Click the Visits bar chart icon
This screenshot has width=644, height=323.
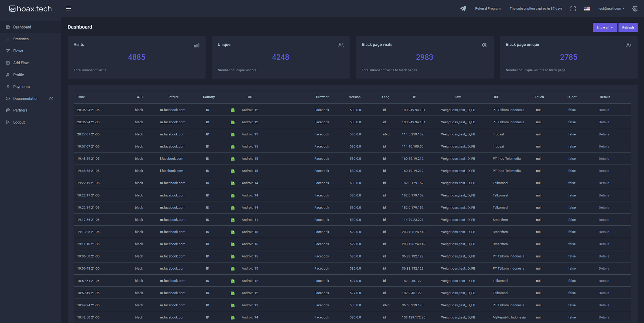point(197,45)
